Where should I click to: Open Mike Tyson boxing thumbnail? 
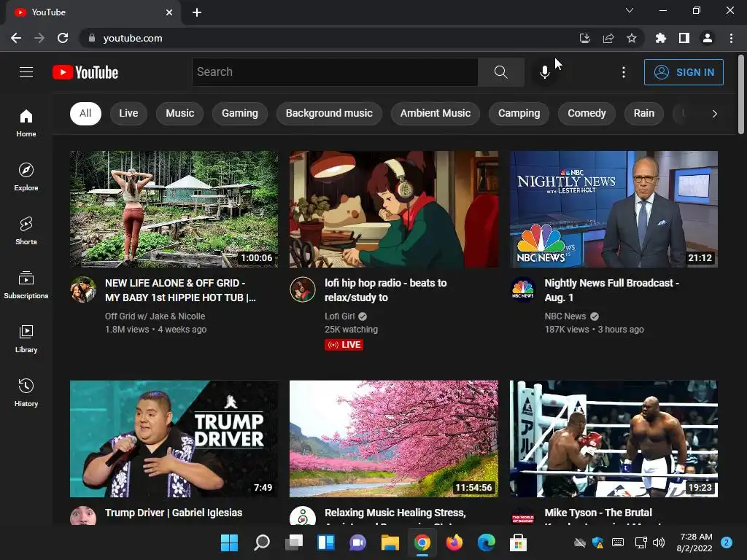614,438
